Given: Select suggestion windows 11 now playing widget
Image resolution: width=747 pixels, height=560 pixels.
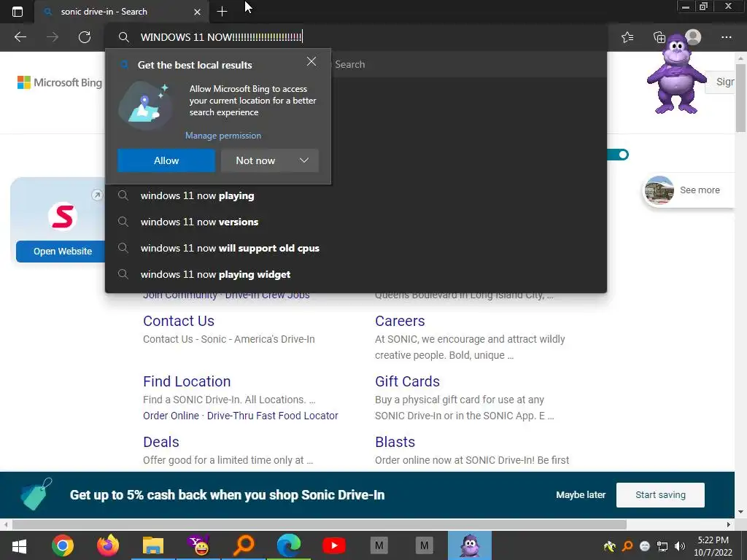Looking at the screenshot, I should pyautogui.click(x=356, y=274).
